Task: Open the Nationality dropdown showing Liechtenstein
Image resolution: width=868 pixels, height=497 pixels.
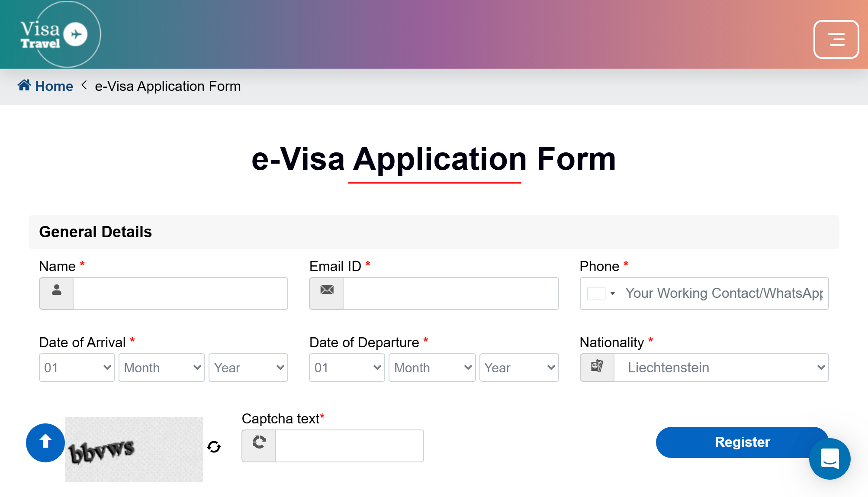Action: pyautogui.click(x=721, y=368)
